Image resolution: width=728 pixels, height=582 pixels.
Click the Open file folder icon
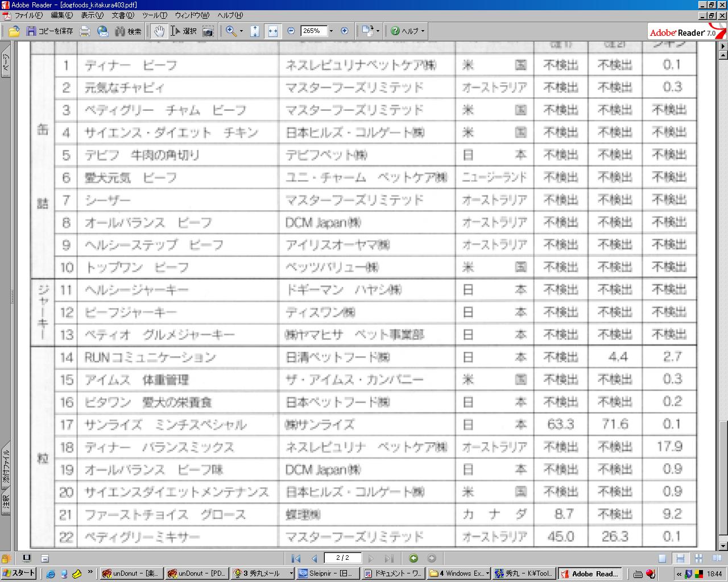[x=14, y=31]
